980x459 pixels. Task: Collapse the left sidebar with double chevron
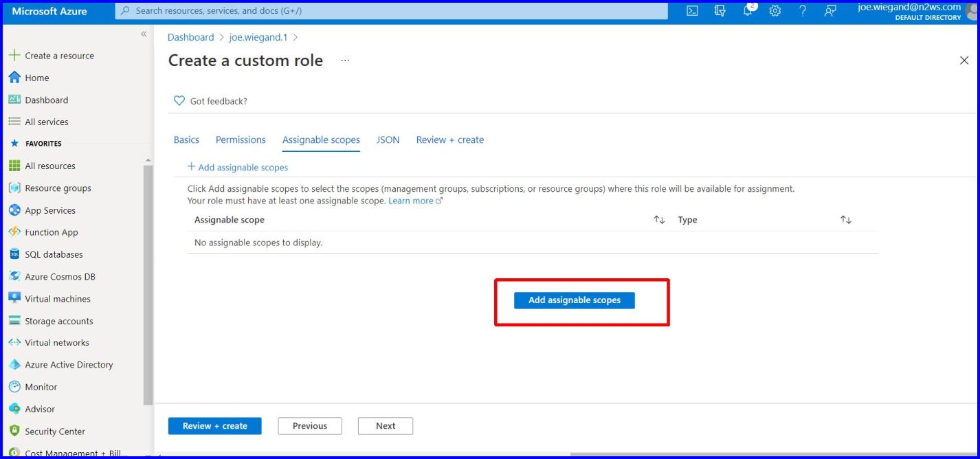point(144,34)
